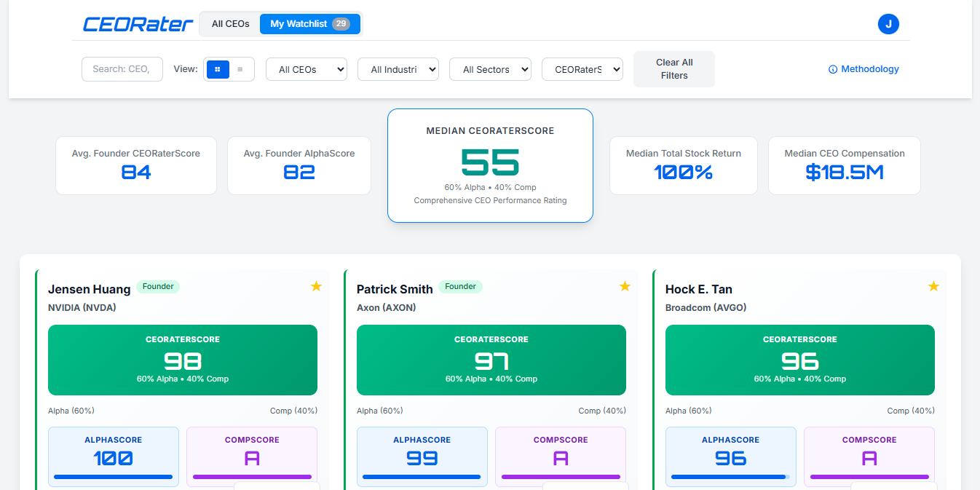The image size is (980, 490).
Task: Click the Median CEORaterScore card
Action: (x=490, y=165)
